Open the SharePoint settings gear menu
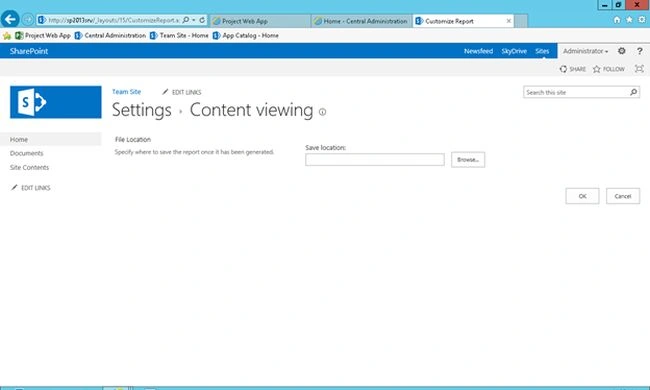 click(x=621, y=51)
